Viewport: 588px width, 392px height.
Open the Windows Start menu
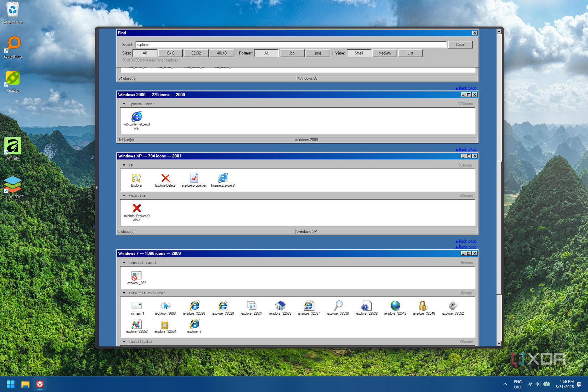(x=10, y=384)
